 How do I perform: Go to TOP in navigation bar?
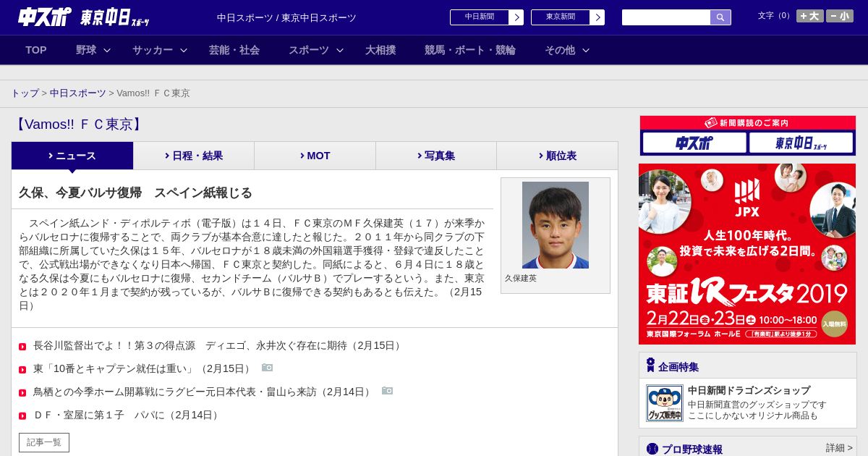[x=36, y=50]
